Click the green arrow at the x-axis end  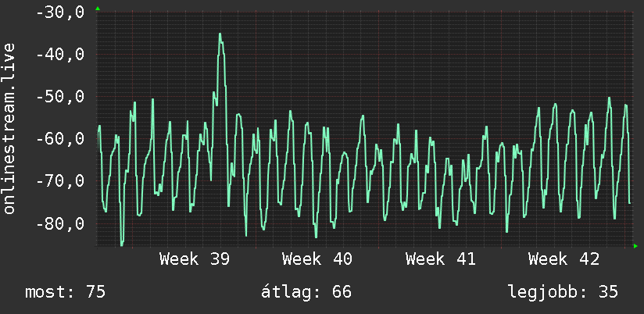635,246
